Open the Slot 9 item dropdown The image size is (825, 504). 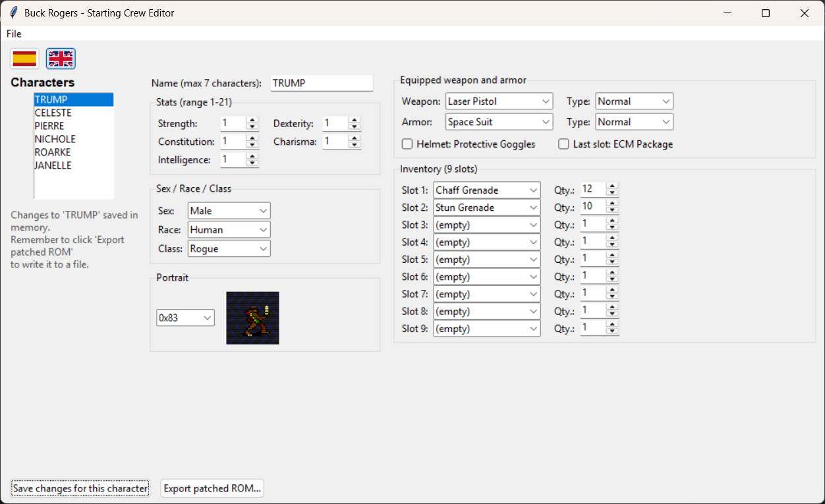tap(487, 329)
